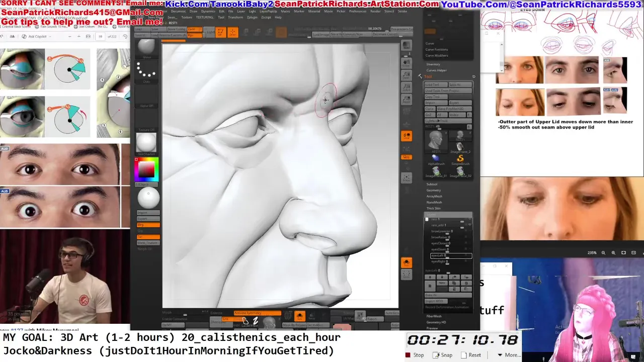This screenshot has width=644, height=362.
Task: Toggle visibility eye of rest_add layer
Action: pyautogui.click(x=469, y=225)
